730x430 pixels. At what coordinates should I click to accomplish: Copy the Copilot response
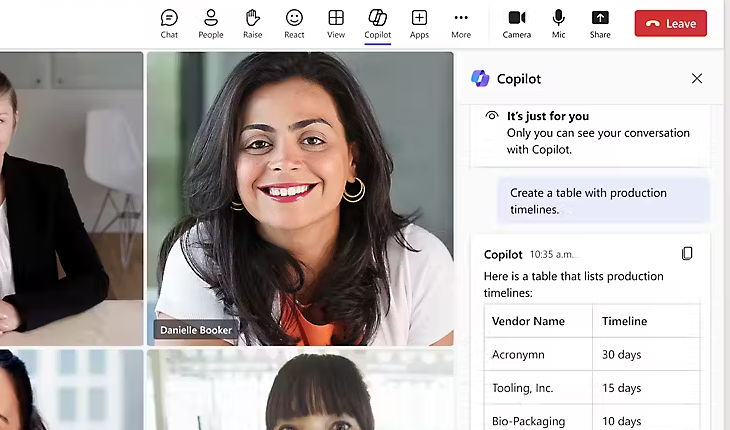click(x=687, y=254)
